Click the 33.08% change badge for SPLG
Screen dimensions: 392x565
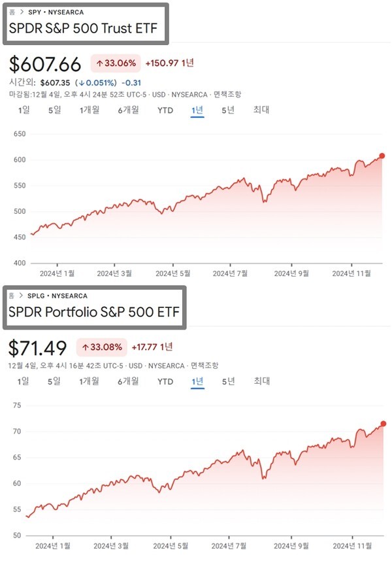coord(103,347)
